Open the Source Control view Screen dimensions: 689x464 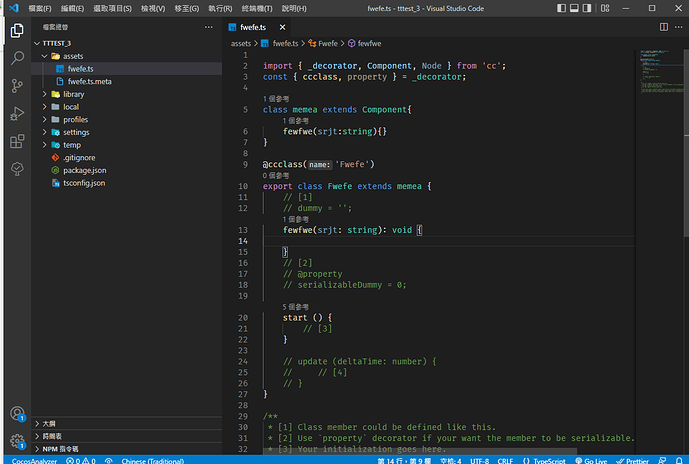(17, 86)
